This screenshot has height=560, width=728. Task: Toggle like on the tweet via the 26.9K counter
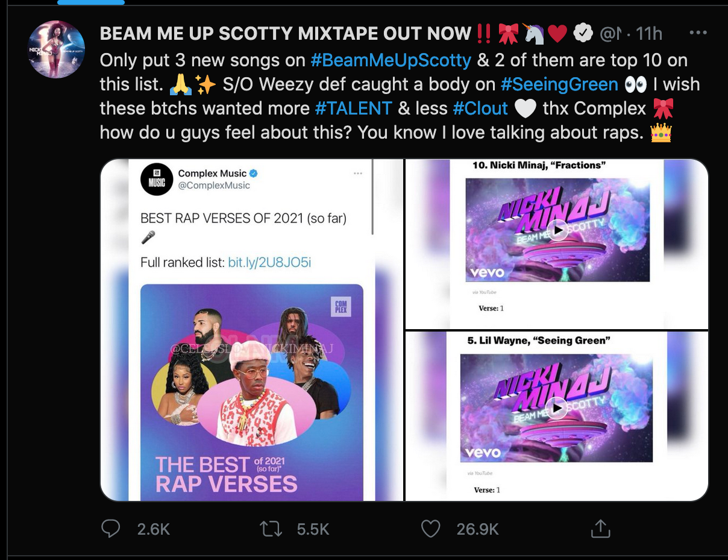477,529
